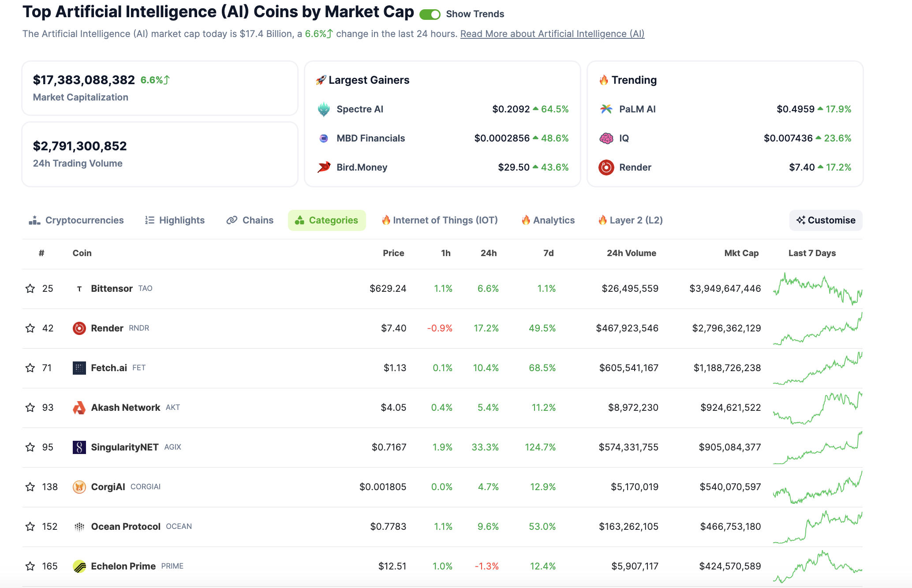Click the PaLM AI trending icon
Image resolution: width=912 pixels, height=588 pixels.
click(x=606, y=109)
